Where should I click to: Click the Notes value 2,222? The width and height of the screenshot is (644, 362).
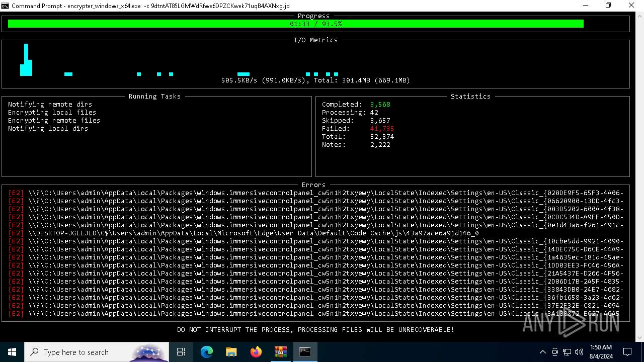[380, 145]
